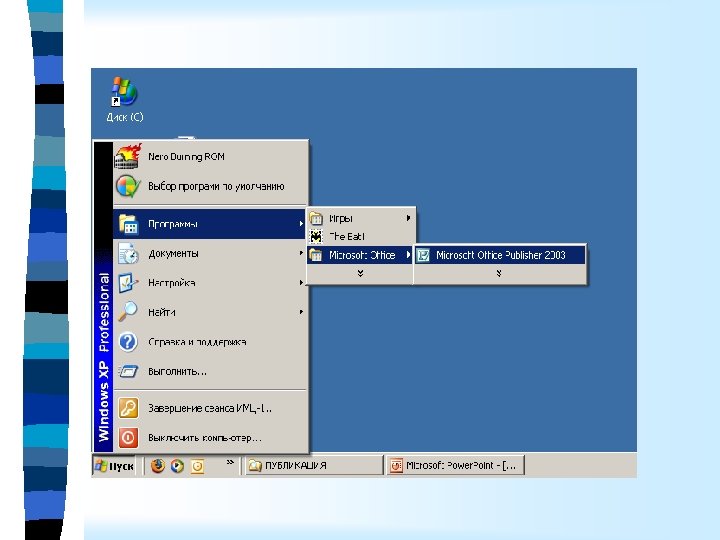Click the Найти text label
720x540 pixels.
[x=162, y=312]
